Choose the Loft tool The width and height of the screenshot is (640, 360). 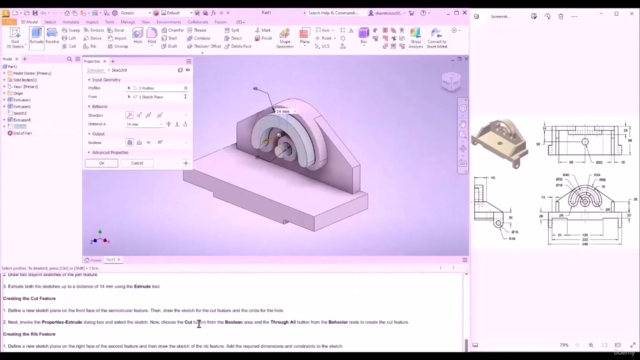[69, 38]
